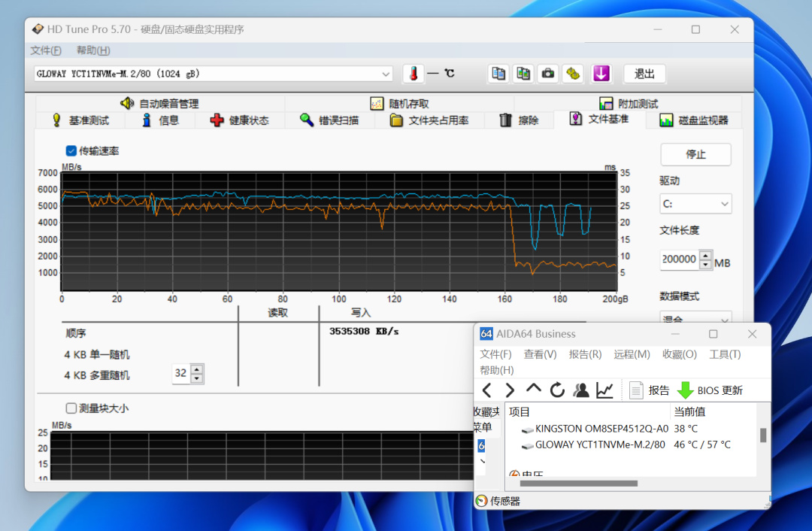Screen dimensions: 812x531
Task: Switch to the 错误扫描 tab
Action: click(329, 120)
